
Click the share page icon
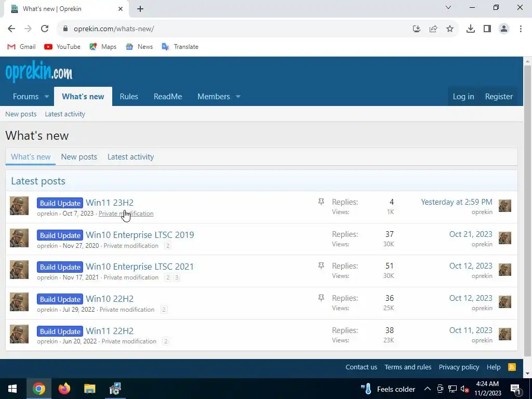tap(433, 29)
